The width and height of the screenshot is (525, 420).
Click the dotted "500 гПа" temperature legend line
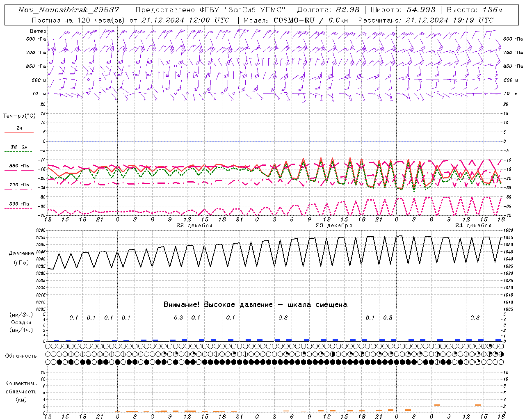click(x=19, y=208)
